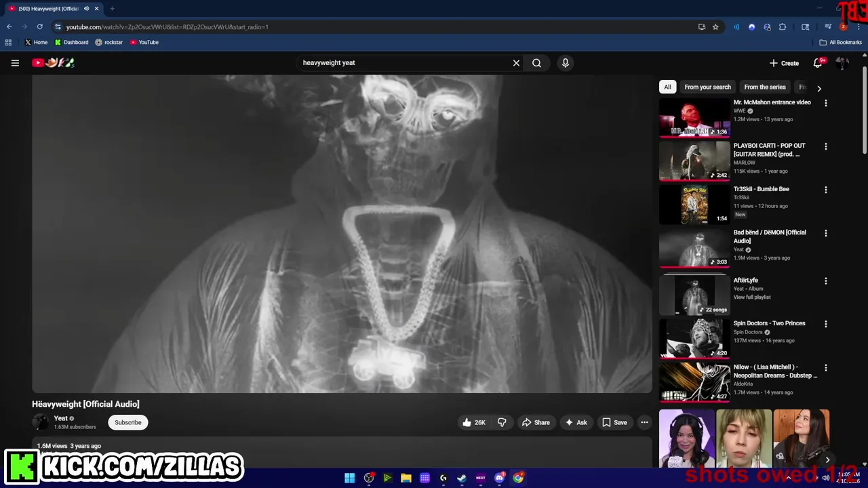Like the video with 26K thumbs up

474,422
